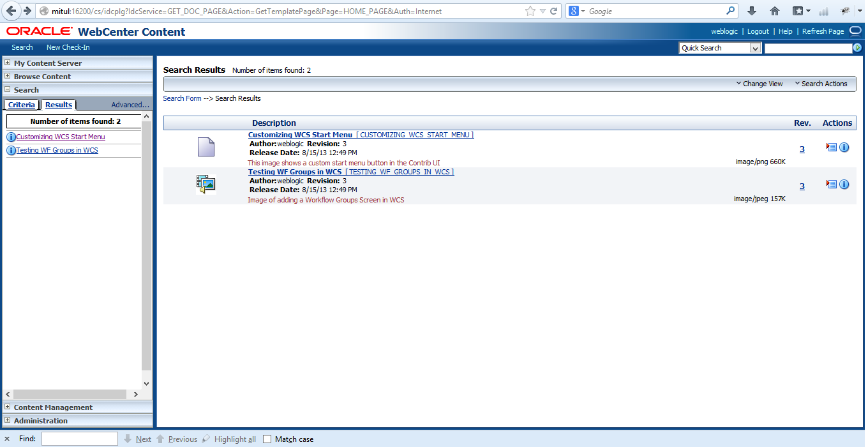The width and height of the screenshot is (868, 447).
Task: Open content item actions for Customizing WCS Start Menu
Action: click(x=830, y=148)
